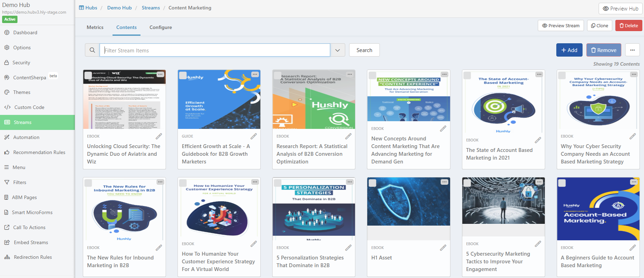Open ellipsis menu on 5 Personalization Strategies card
The image size is (644, 278).
[x=350, y=182]
